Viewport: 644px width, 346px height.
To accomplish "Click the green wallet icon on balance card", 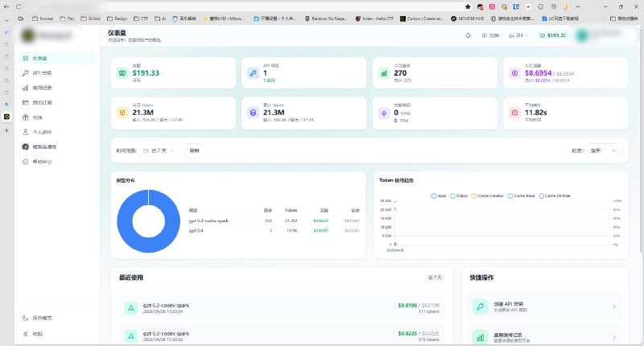I will point(122,73).
